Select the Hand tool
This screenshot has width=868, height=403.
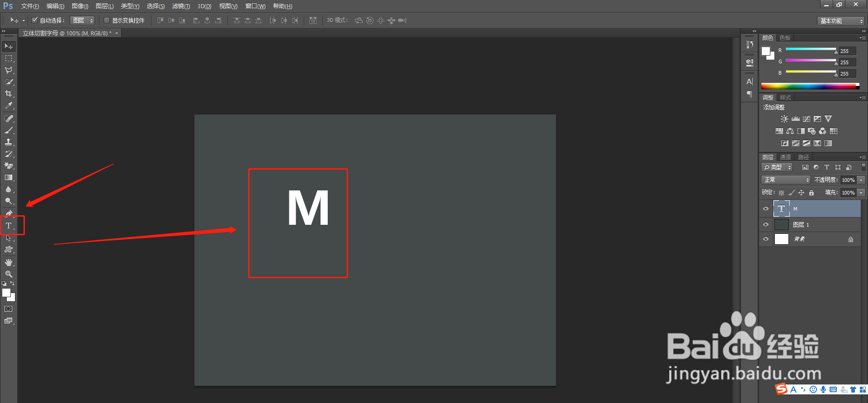(9, 262)
